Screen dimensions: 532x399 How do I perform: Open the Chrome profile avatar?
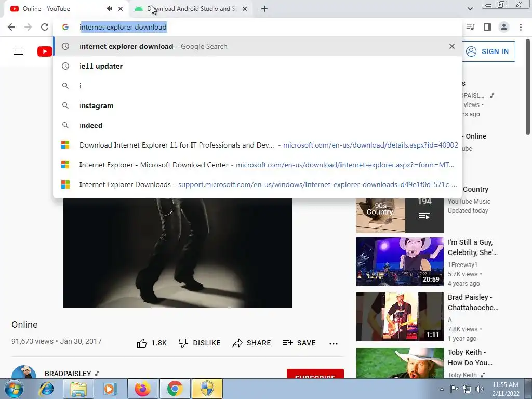pos(504,27)
